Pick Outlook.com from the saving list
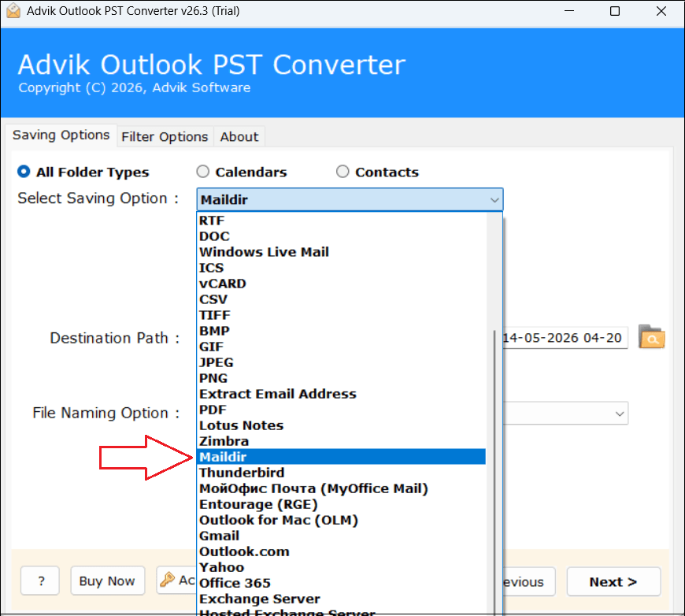685x616 pixels. (341, 551)
